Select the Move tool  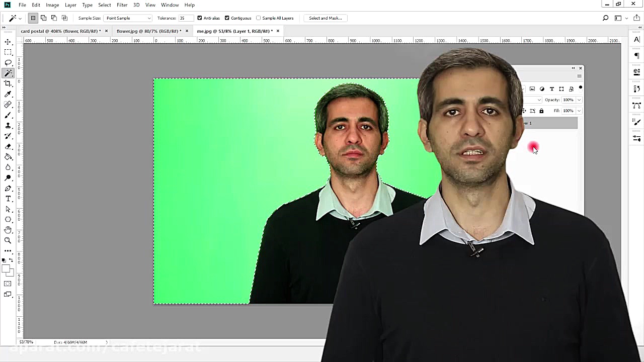coord(8,42)
